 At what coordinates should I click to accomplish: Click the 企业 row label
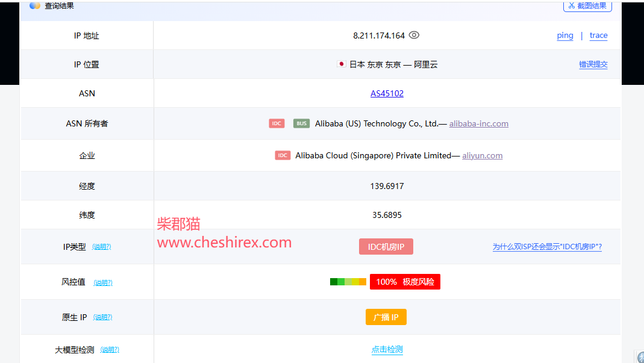(87, 156)
